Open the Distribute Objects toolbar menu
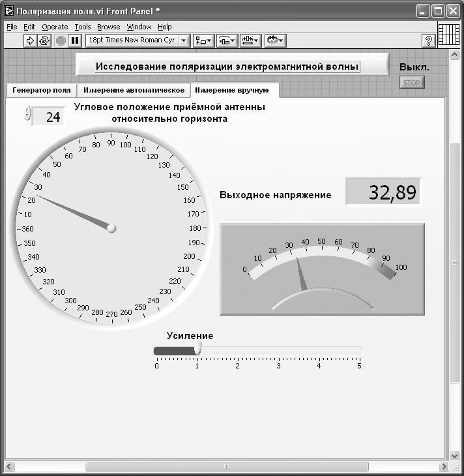Image resolution: width=464 pixels, height=476 pixels. pos(227,40)
